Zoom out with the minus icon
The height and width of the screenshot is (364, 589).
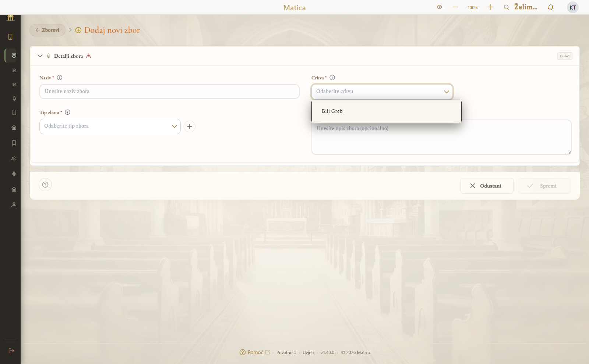(x=455, y=7)
